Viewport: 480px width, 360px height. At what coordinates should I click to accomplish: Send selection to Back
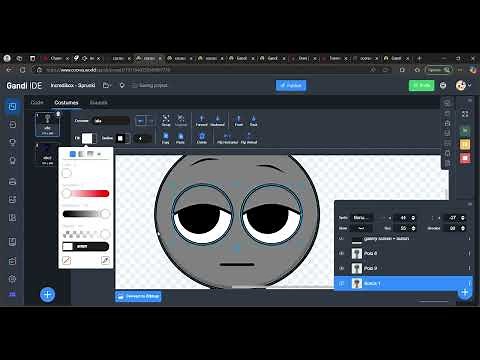coord(254,120)
